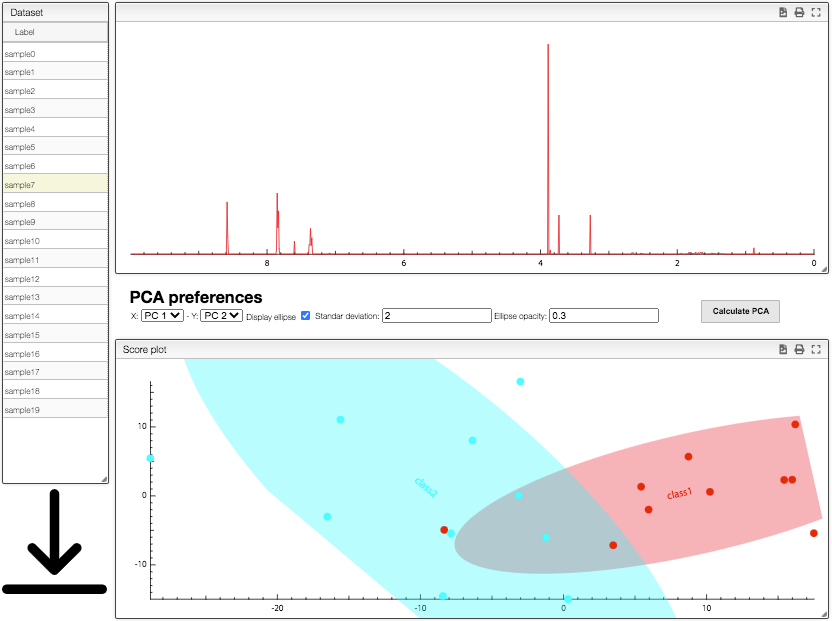The image size is (832, 621).
Task: Select sample3 row
Action: 55,110
